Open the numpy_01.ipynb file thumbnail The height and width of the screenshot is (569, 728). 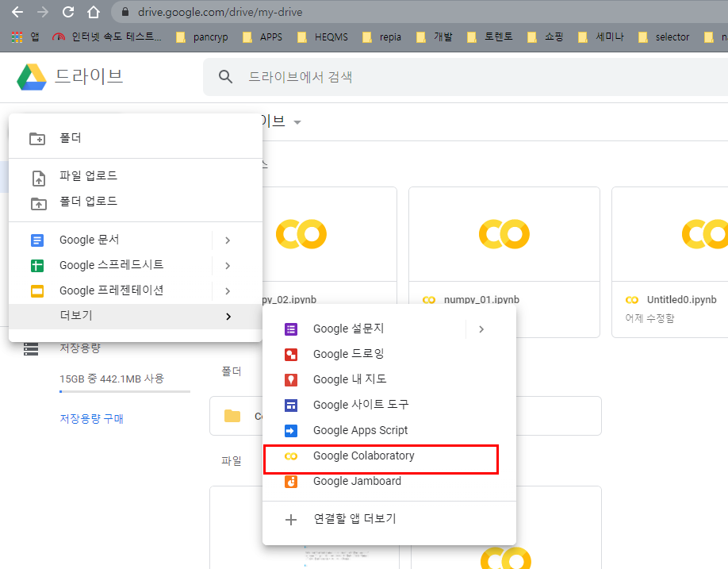coord(504,234)
